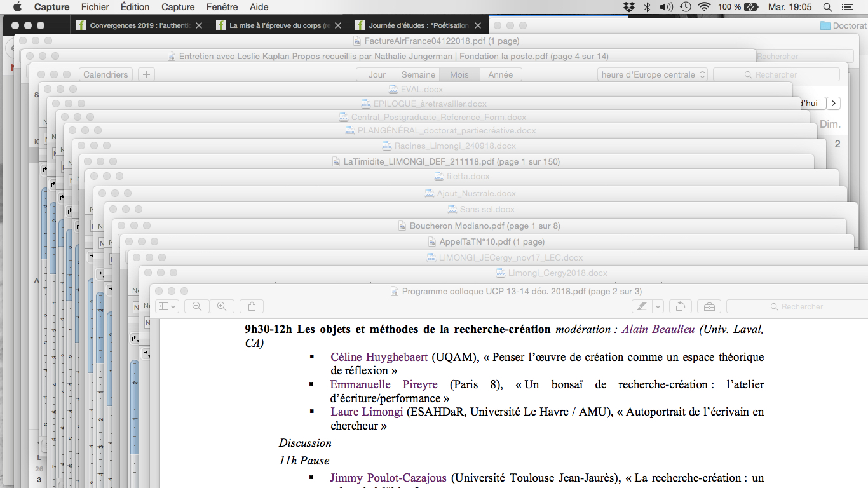Select the highlight pen tool in Preview
Screen dimensions: 868x488
tap(642, 306)
